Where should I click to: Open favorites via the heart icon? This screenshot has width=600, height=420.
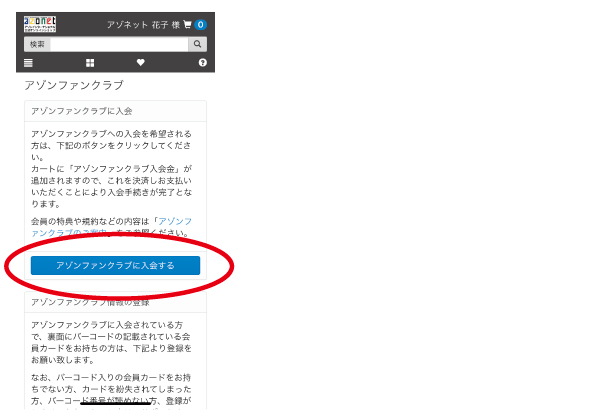coord(140,62)
